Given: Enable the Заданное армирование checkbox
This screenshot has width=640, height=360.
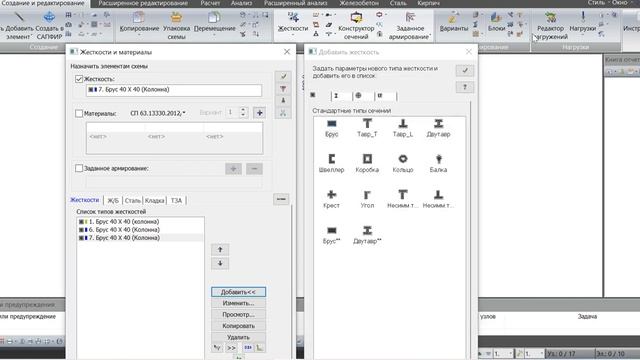Looking at the screenshot, I should tap(79, 168).
